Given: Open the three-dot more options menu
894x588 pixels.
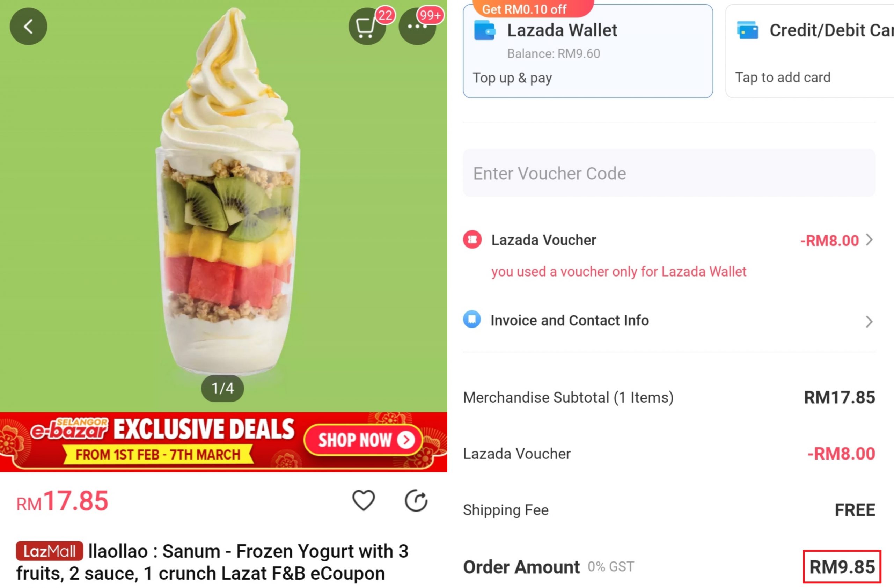Looking at the screenshot, I should pyautogui.click(x=417, y=26).
